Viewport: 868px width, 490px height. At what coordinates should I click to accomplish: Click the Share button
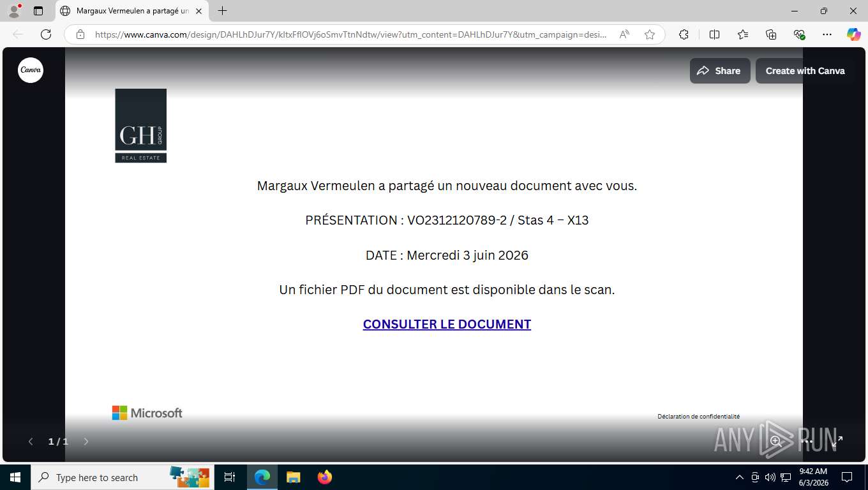pyautogui.click(x=719, y=71)
